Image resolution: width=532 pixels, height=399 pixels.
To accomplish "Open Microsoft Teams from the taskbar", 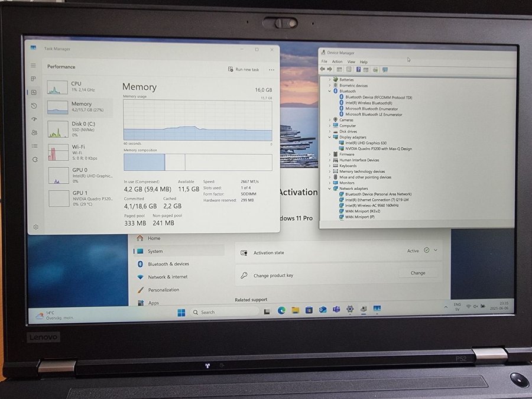I will (x=336, y=309).
